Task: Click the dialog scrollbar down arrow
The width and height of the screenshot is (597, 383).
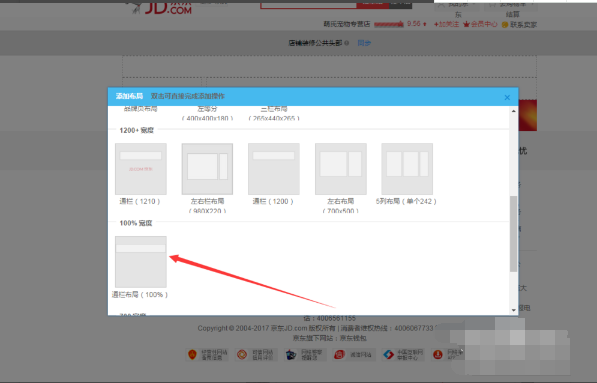Action: pyautogui.click(x=514, y=310)
